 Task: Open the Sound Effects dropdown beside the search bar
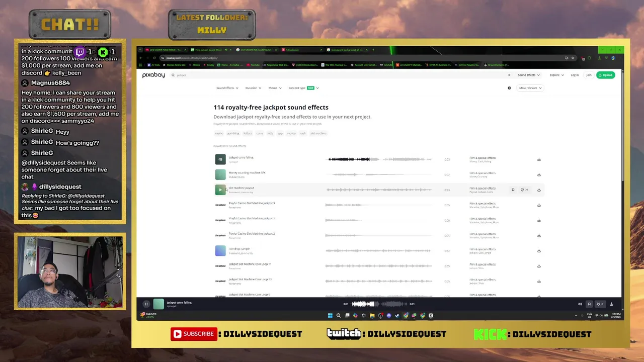point(528,75)
